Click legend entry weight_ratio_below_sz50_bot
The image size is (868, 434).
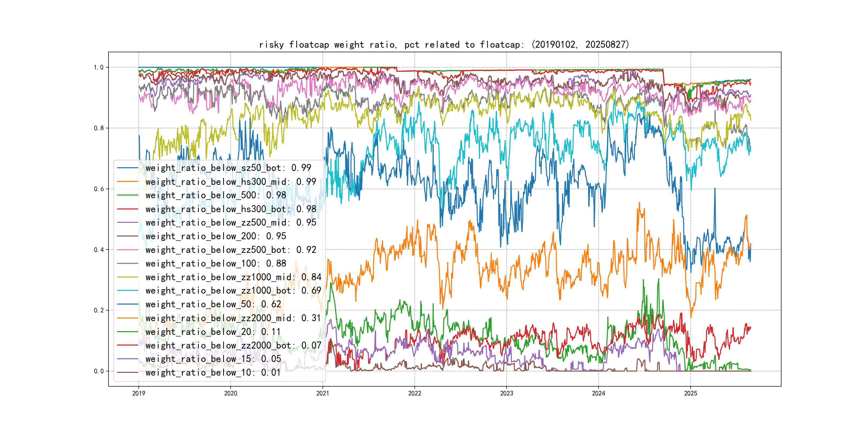pyautogui.click(x=228, y=168)
